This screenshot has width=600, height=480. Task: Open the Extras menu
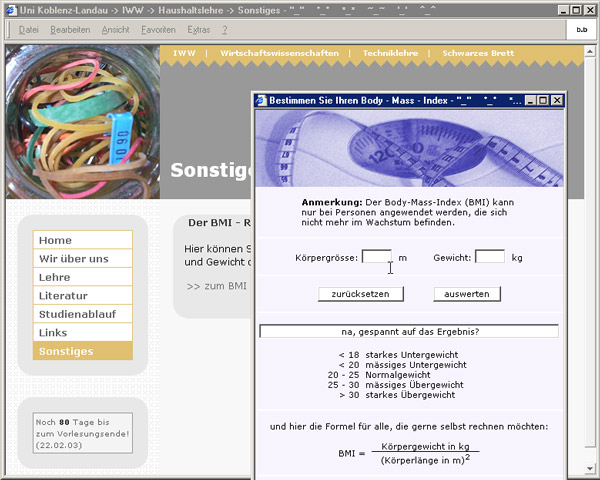coord(198,30)
